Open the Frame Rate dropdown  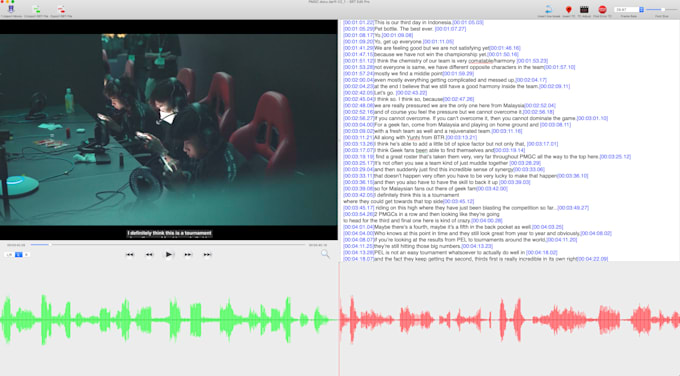[x=641, y=10]
